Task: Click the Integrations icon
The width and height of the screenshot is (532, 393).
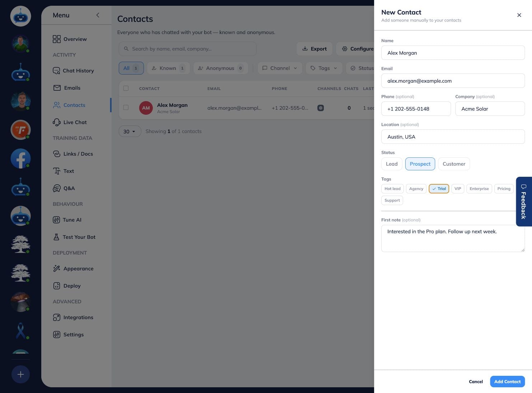Action: (x=57, y=317)
